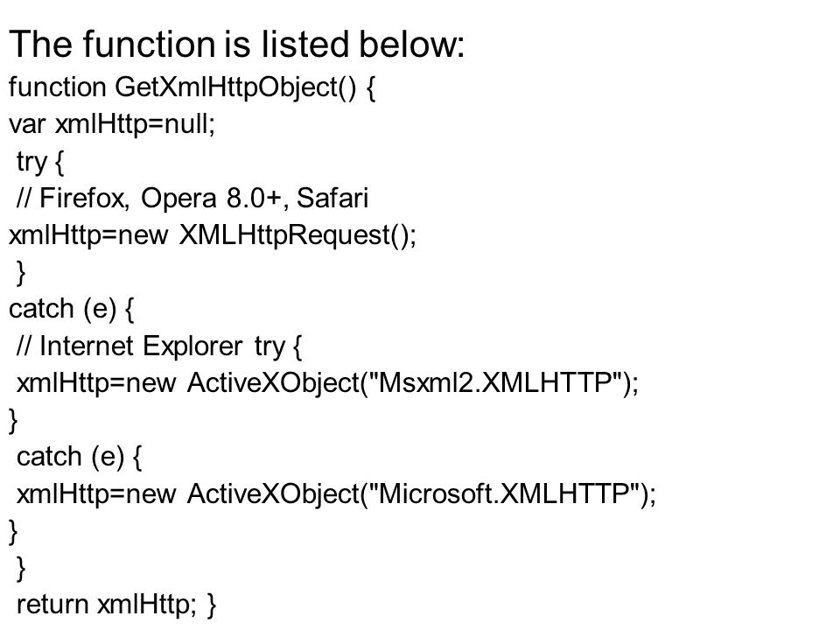Image resolution: width=840 pixels, height=630 pixels.
Task: Click the first 'ActiveXObject' word
Action: tap(273, 383)
